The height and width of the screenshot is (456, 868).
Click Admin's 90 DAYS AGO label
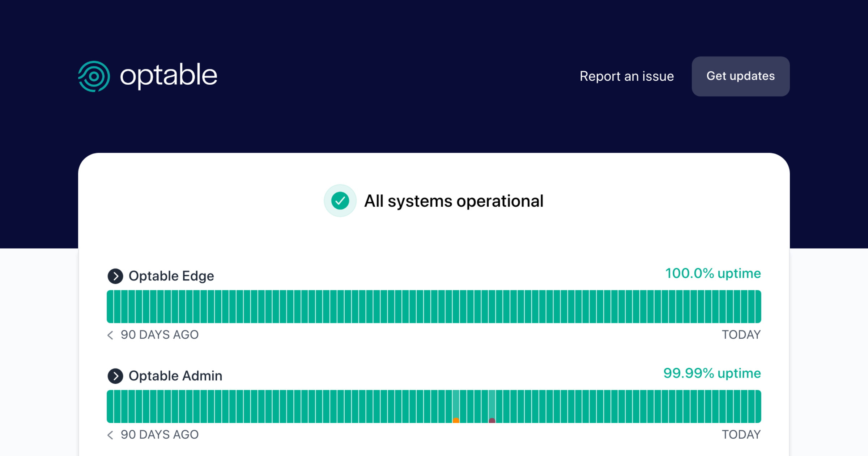[159, 435]
